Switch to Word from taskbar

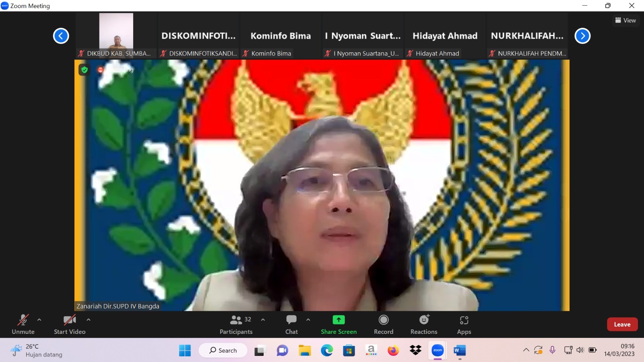460,350
